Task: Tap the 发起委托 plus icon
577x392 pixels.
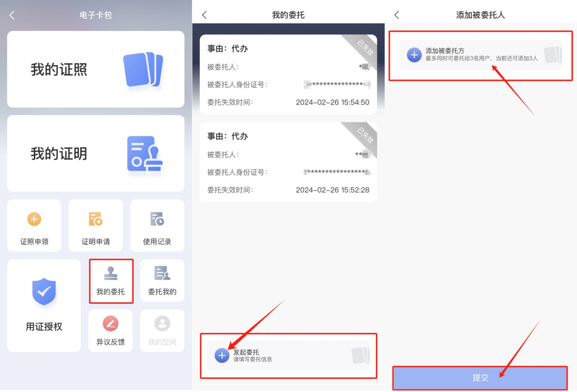Action: (x=222, y=356)
